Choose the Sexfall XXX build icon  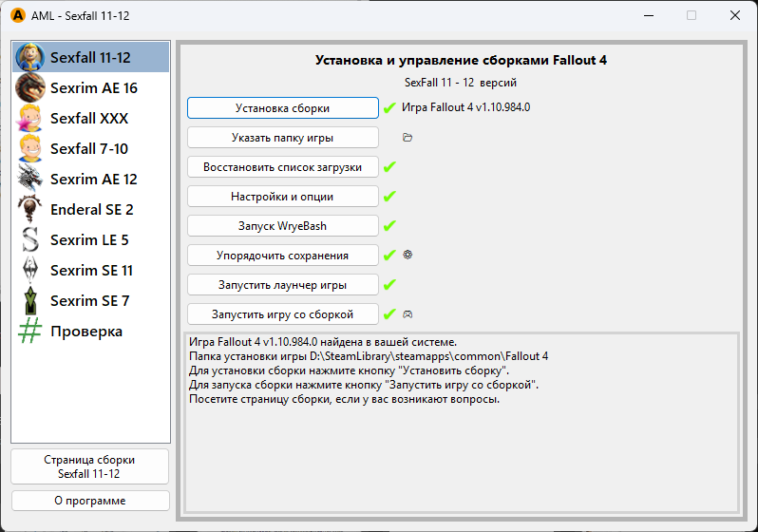click(30, 119)
